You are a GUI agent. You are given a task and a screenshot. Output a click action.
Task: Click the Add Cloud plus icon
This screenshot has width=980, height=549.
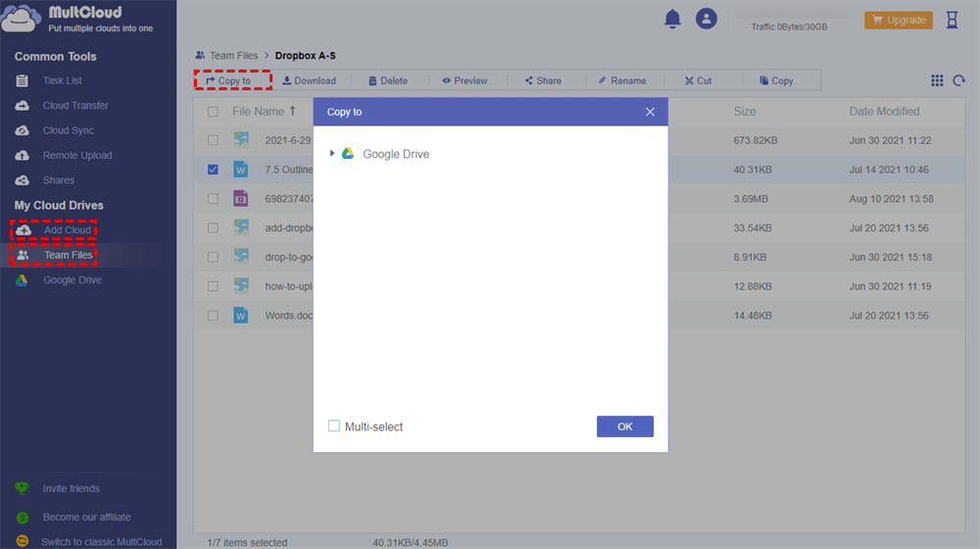(24, 230)
